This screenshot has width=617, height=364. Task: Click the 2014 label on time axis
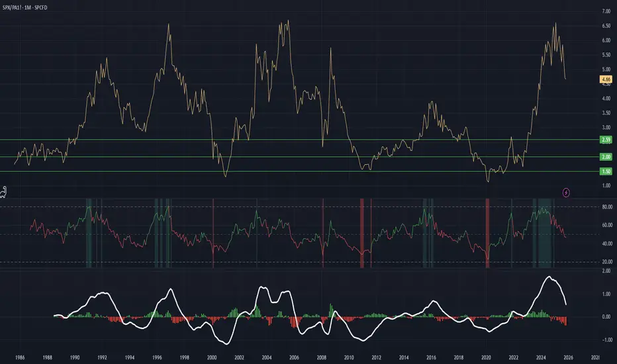pos(404,357)
